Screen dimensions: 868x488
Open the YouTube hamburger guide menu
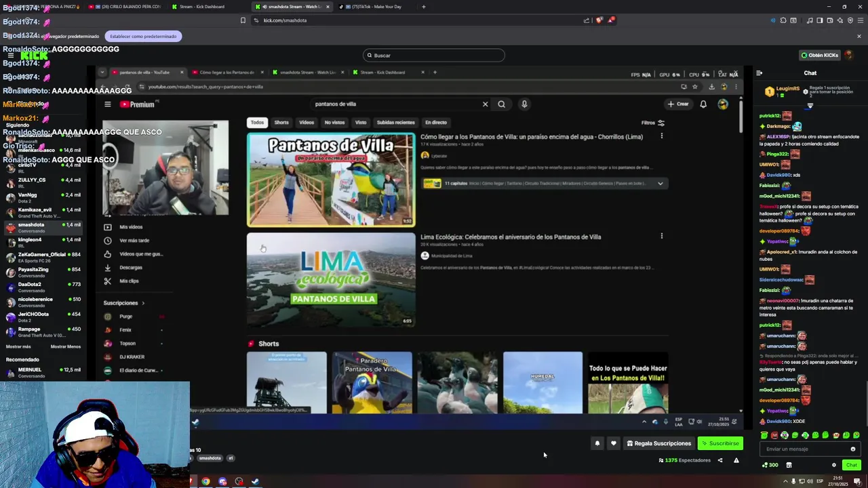(107, 104)
